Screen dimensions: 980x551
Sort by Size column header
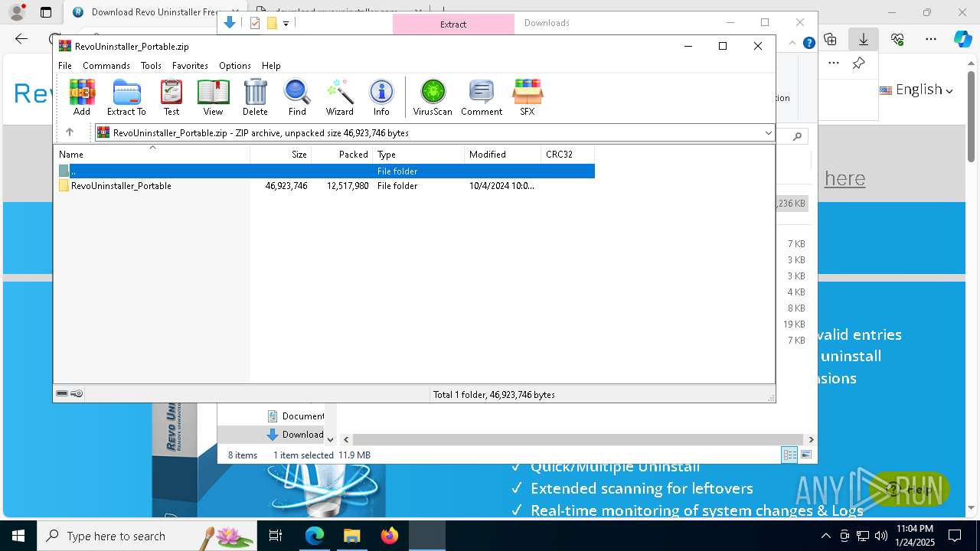point(281,154)
